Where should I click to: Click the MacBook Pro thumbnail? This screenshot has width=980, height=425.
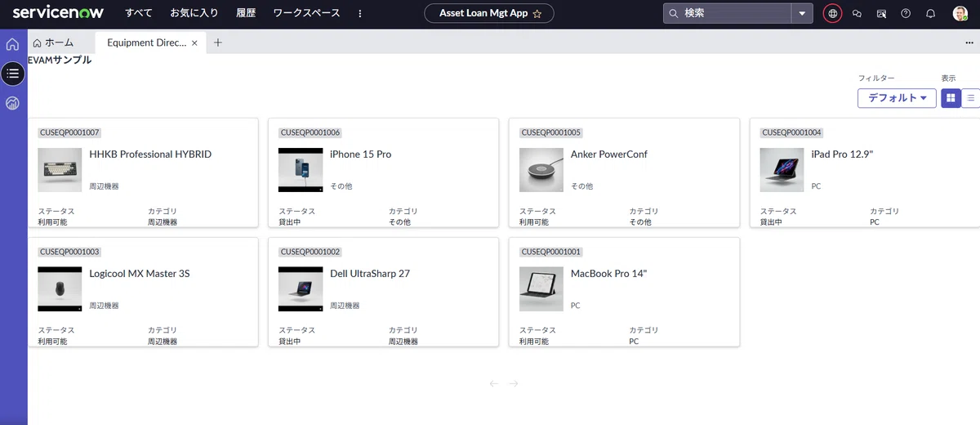click(541, 289)
